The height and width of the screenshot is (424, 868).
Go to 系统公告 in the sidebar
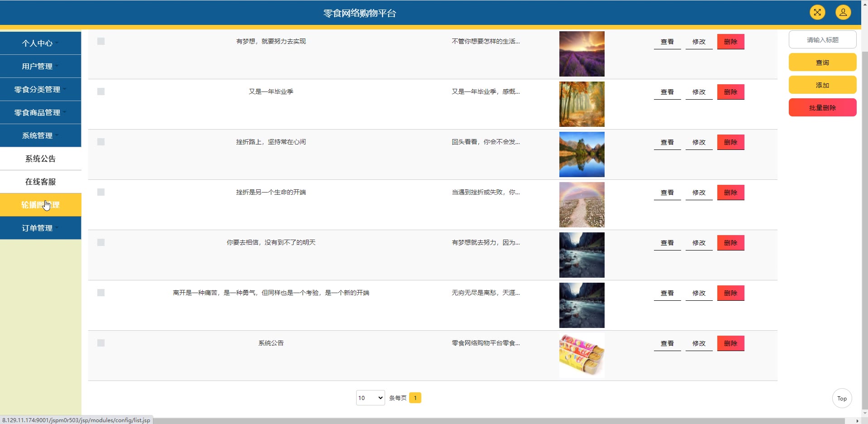(x=41, y=159)
